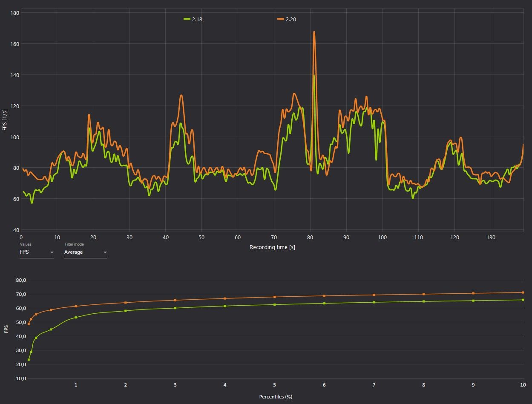Select the green marker at 6 percent percentile

coord(324,303)
